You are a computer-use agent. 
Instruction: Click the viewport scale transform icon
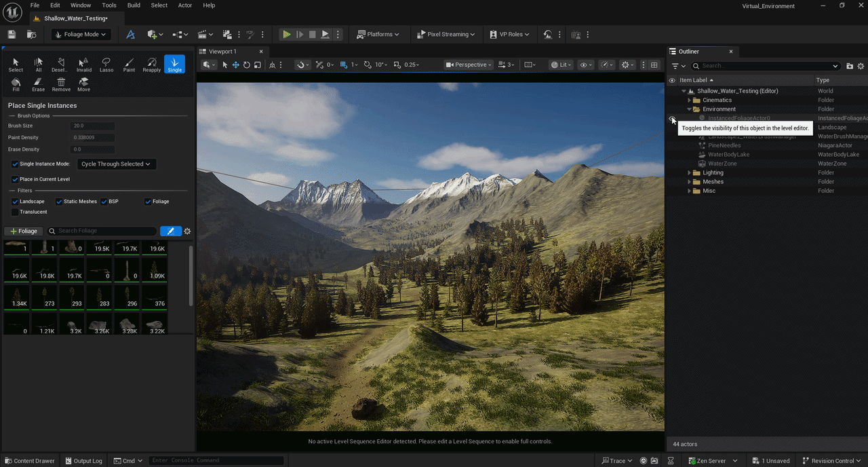click(258, 65)
